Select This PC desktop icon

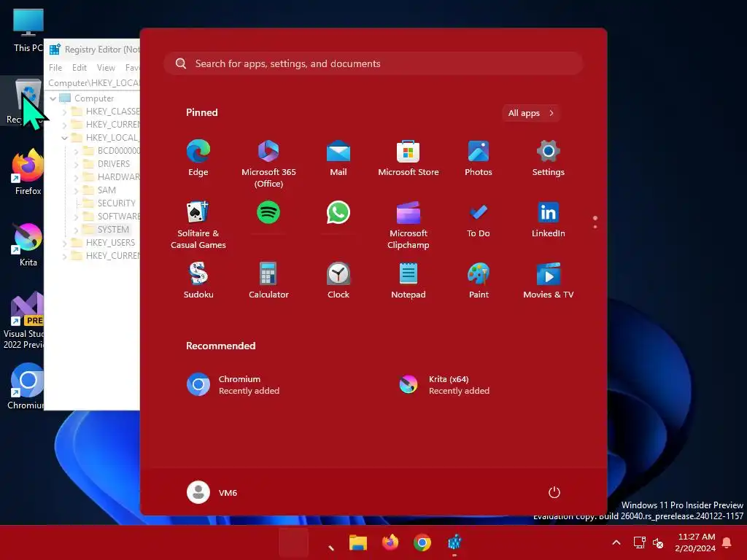click(28, 31)
